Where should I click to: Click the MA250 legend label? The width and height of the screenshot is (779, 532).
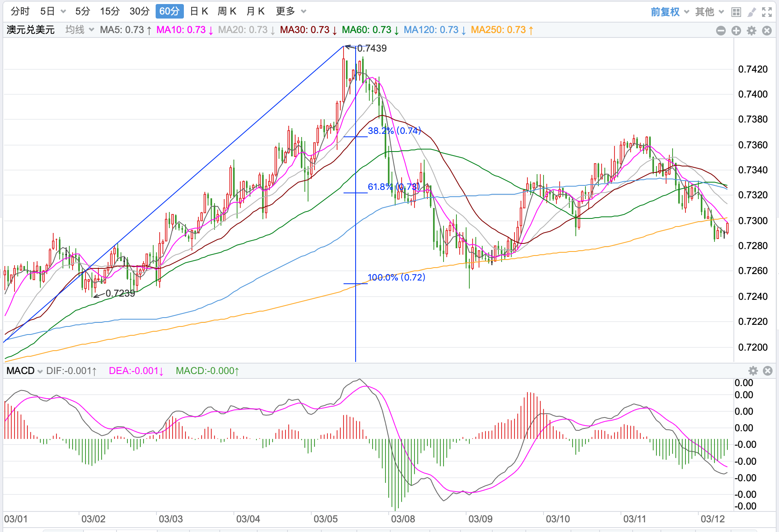click(502, 30)
